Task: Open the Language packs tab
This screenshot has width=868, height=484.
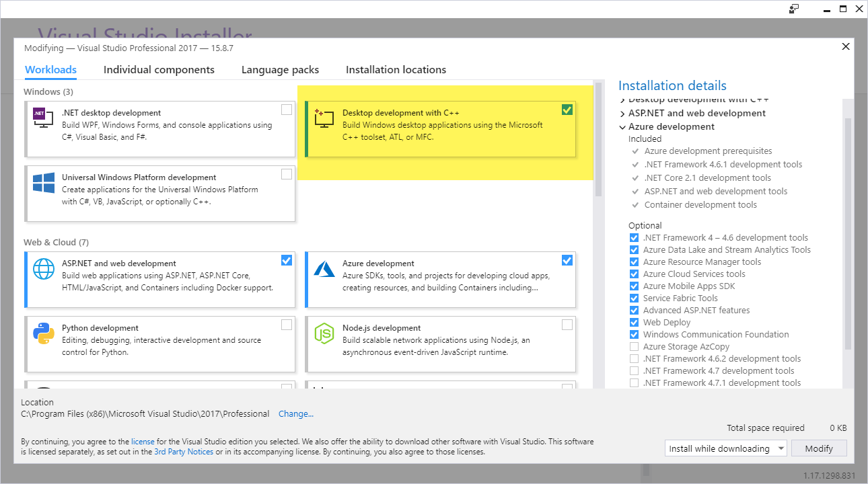Action: (x=280, y=70)
